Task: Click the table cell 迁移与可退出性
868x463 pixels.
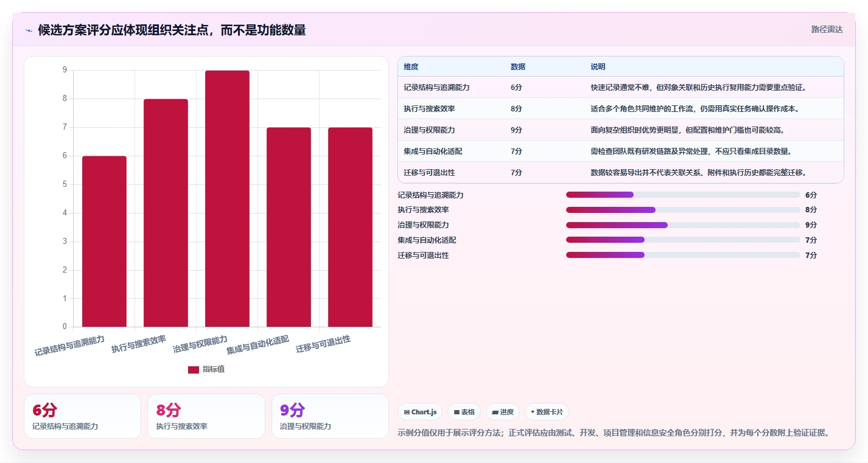Action: click(x=429, y=173)
